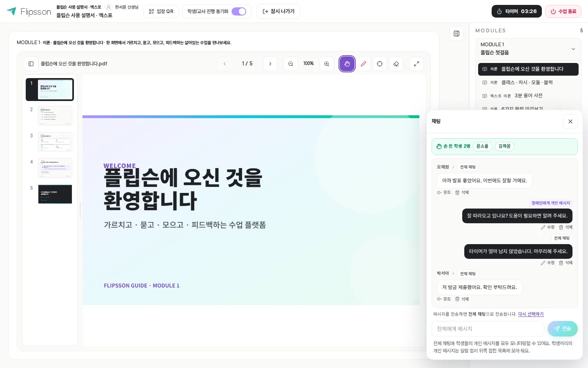Screen dimensions: 588x368
Task: Click the 타이머 03:26 button
Action: pyautogui.click(x=517, y=11)
